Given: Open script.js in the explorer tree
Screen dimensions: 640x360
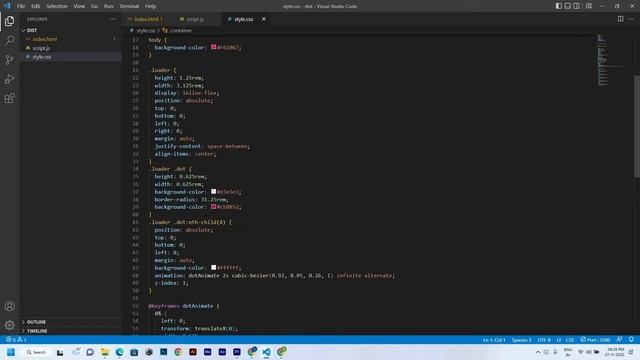Looking at the screenshot, I should (x=41, y=48).
